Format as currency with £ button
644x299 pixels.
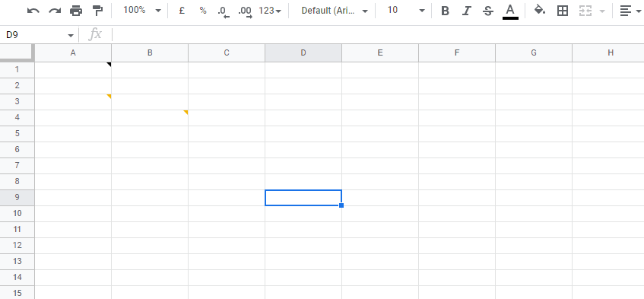click(182, 11)
